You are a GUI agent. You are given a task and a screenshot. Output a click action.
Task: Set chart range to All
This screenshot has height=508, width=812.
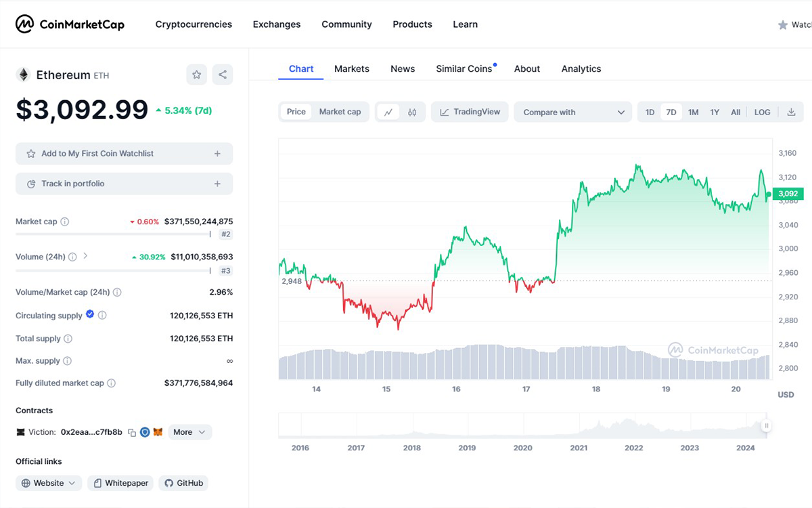click(x=736, y=112)
